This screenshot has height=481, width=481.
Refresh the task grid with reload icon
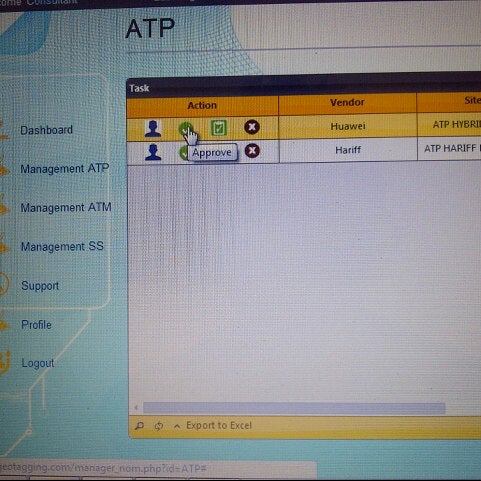(x=159, y=426)
